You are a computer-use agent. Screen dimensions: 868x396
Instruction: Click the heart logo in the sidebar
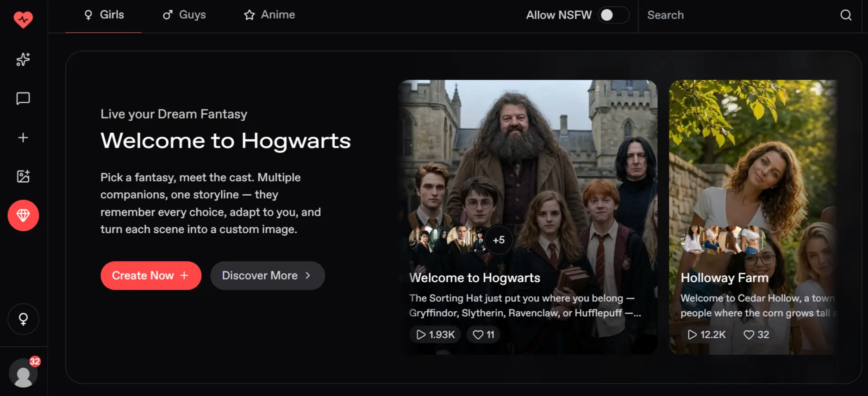point(23,19)
